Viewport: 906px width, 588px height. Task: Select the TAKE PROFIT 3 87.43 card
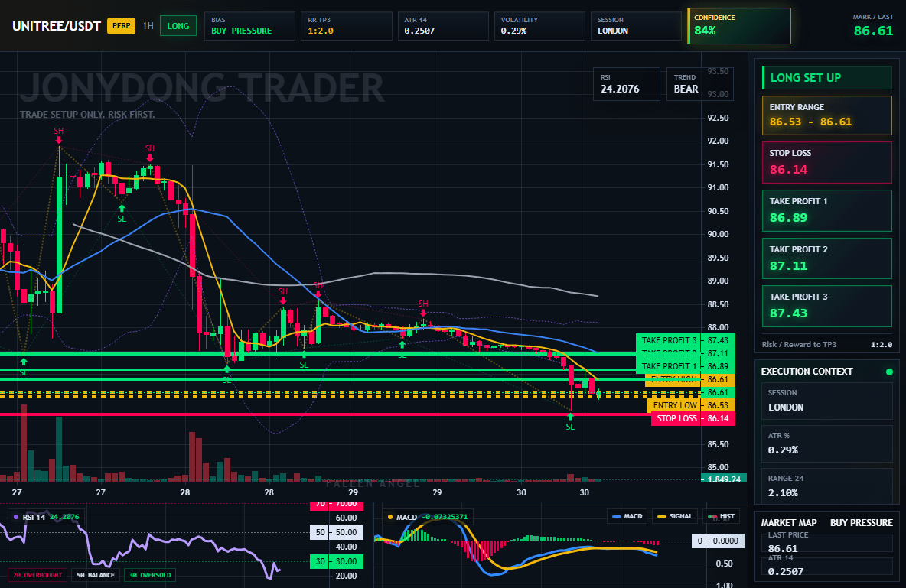point(827,307)
